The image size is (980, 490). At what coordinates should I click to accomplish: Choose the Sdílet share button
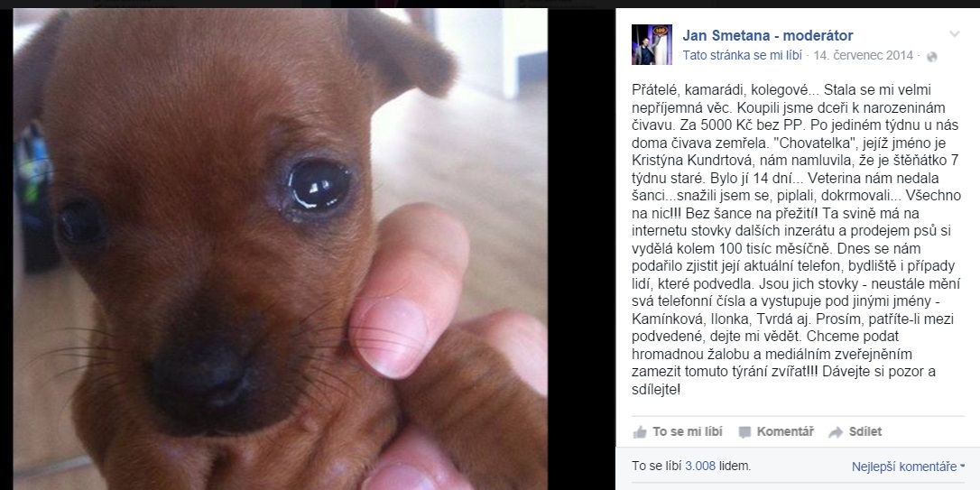click(855, 432)
